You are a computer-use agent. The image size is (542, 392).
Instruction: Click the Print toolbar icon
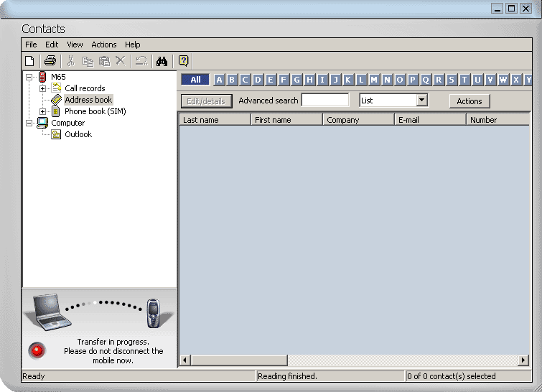click(x=50, y=61)
